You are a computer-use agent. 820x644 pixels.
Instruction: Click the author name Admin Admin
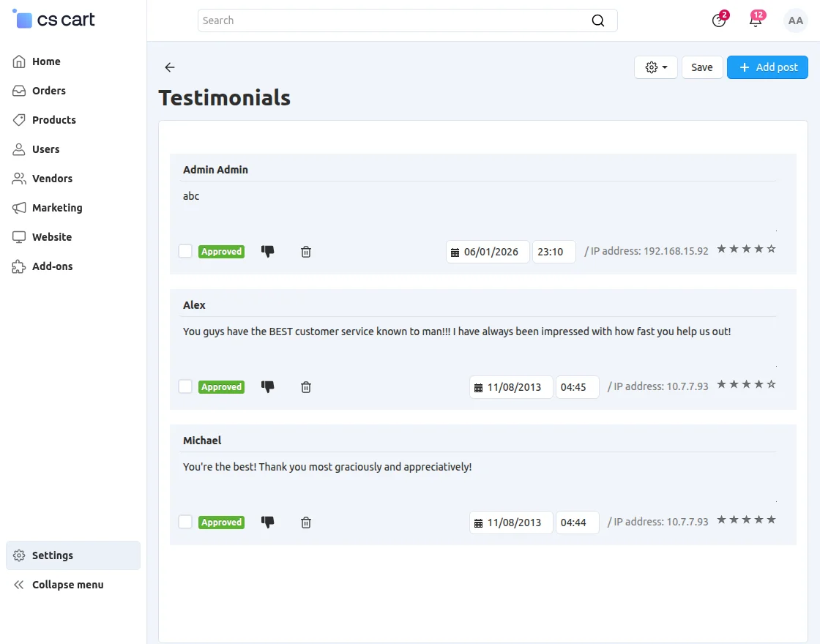click(215, 169)
